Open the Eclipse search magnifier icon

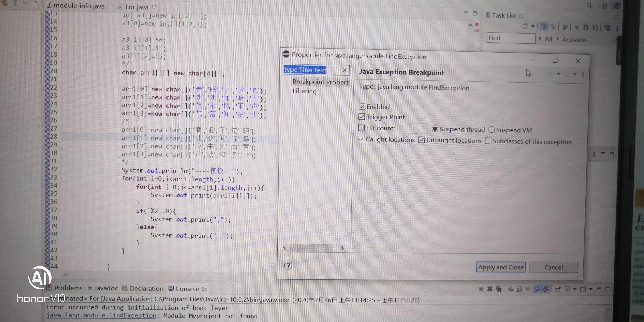tap(589, 6)
